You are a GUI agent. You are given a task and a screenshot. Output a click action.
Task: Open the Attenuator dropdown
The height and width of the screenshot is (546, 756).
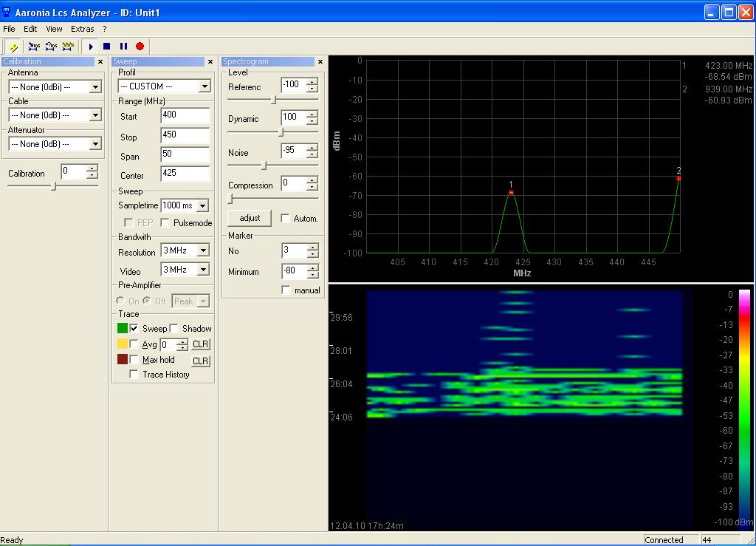coord(95,144)
